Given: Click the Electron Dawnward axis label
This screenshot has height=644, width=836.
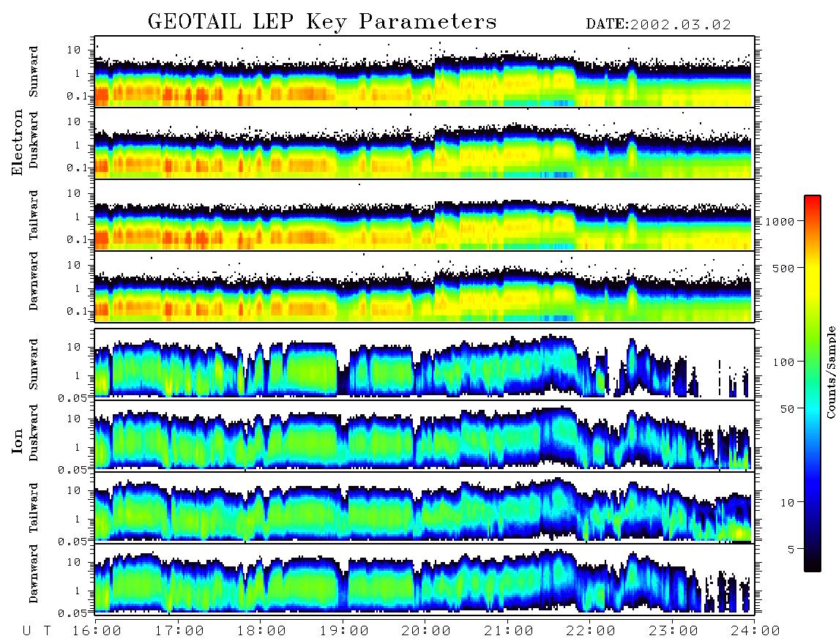Looking at the screenshot, I should click(x=34, y=282).
